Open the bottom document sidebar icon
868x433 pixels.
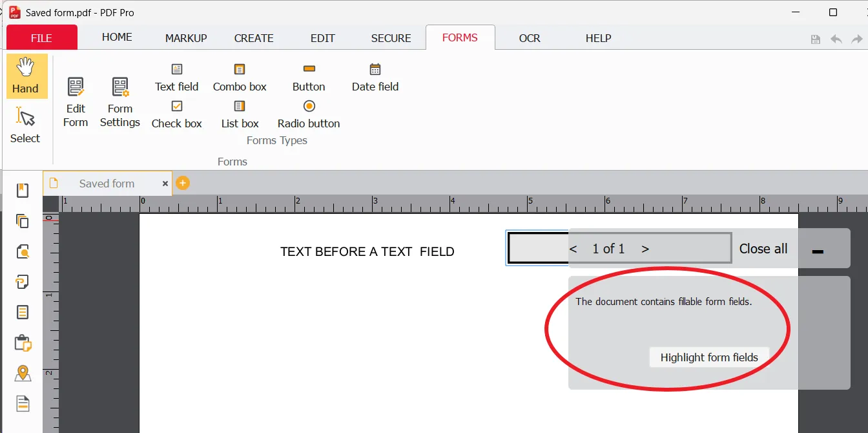point(23,404)
